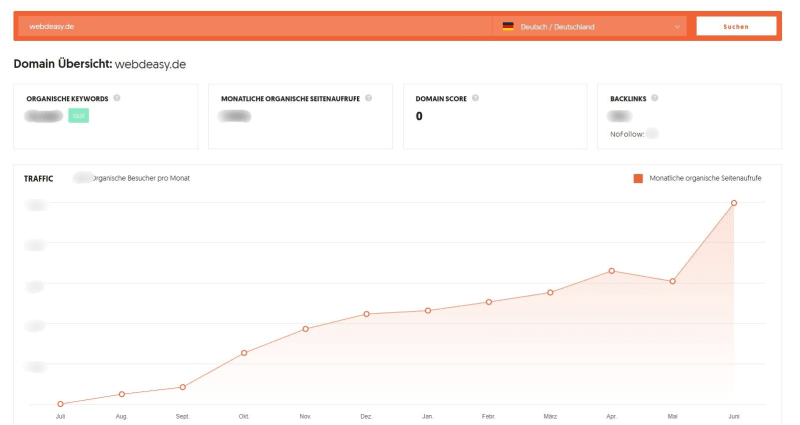Select the Febr. data point on chart
The width and height of the screenshot is (800, 425).
(x=489, y=302)
